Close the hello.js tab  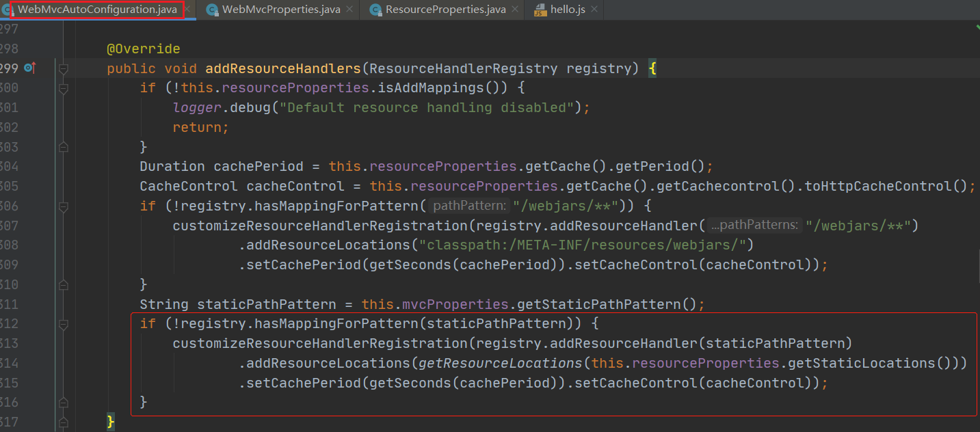pos(594,10)
